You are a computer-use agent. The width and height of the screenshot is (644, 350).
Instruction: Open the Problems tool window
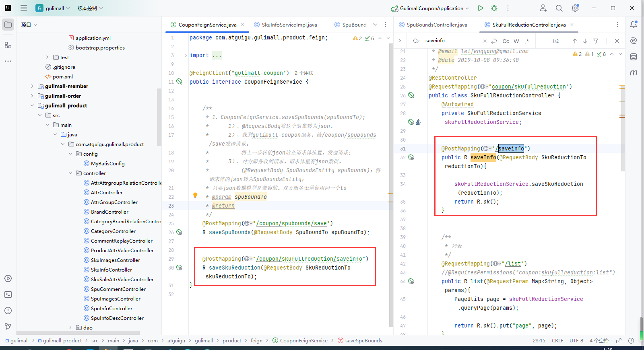(x=8, y=311)
